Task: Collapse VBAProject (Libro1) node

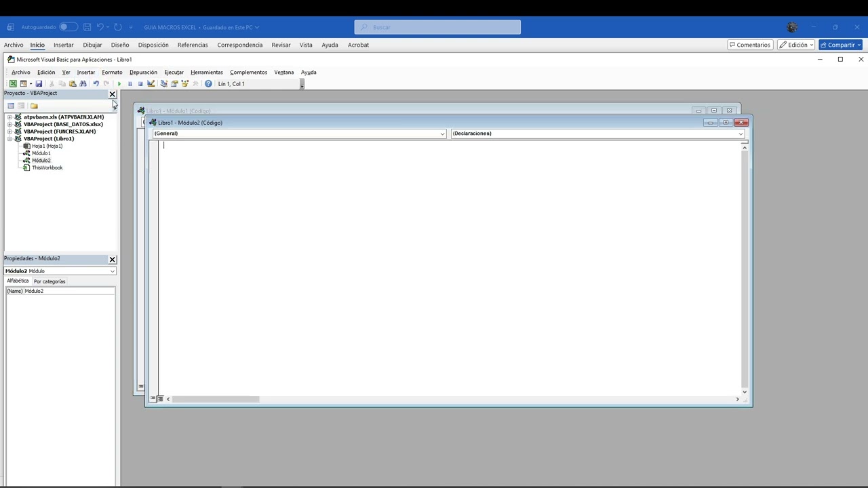Action: [x=9, y=139]
